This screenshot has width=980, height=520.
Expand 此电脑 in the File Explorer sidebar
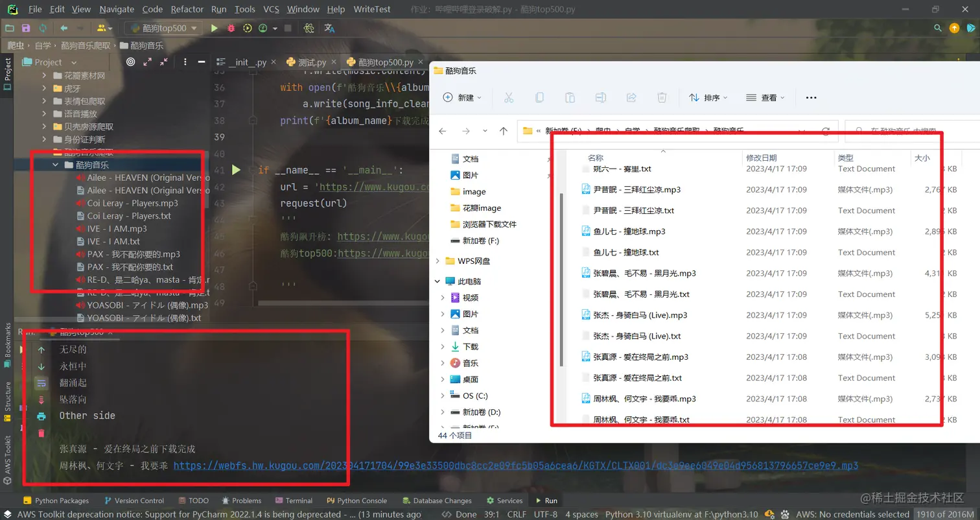tap(437, 281)
